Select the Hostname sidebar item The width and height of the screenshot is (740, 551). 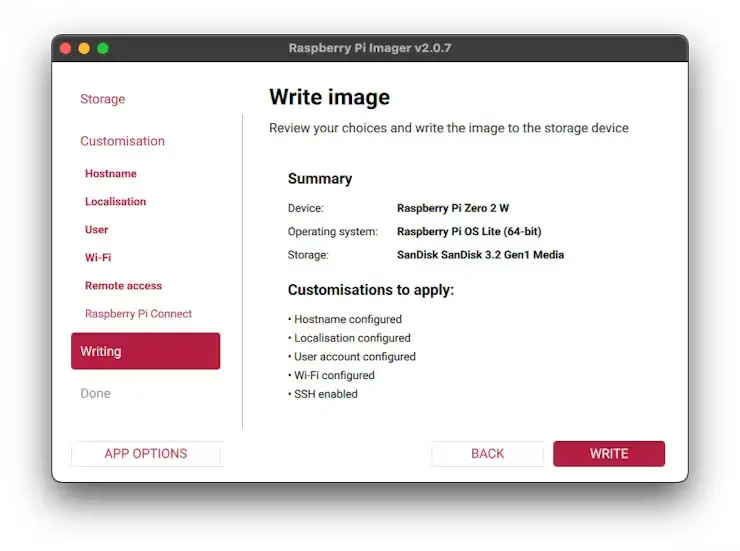coord(110,174)
